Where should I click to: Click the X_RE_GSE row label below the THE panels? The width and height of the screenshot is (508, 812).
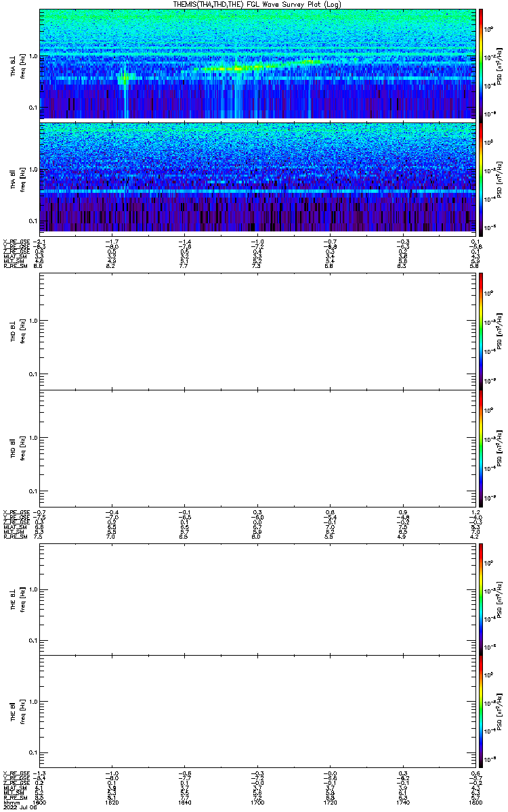tap(16, 773)
